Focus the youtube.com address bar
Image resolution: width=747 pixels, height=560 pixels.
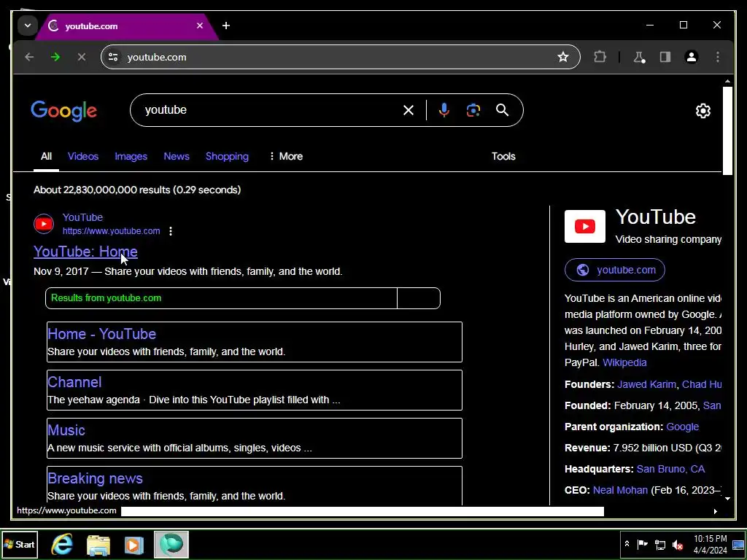click(340, 57)
